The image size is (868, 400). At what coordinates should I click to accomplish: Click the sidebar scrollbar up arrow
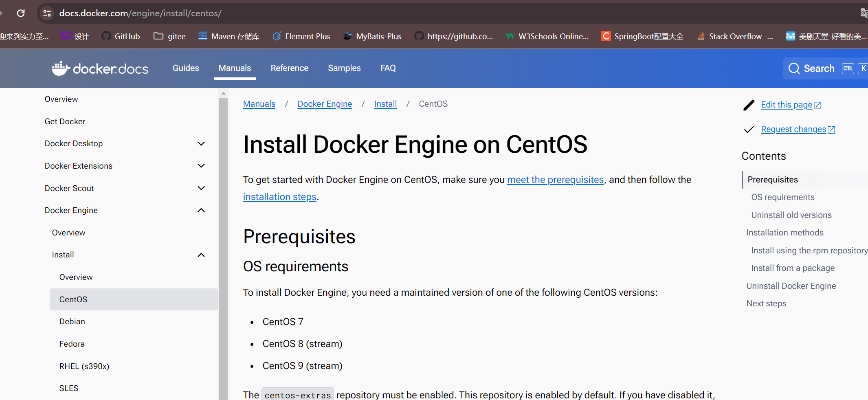pos(223,94)
